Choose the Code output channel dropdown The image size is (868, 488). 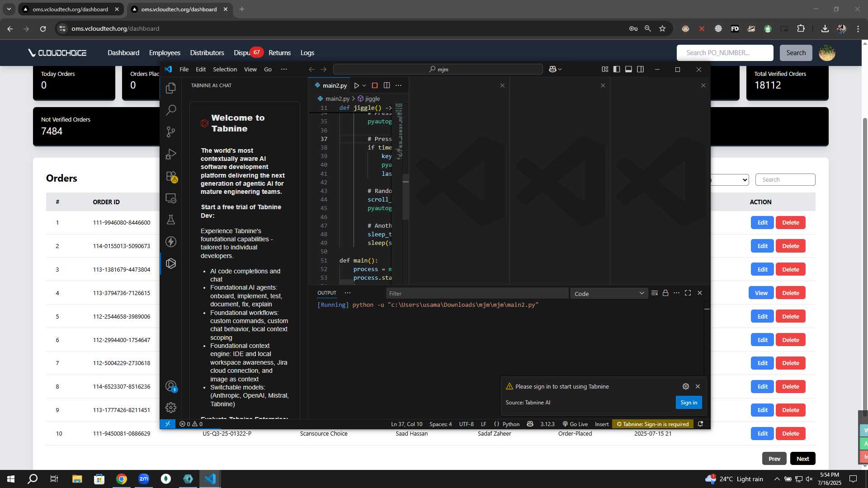(609, 294)
